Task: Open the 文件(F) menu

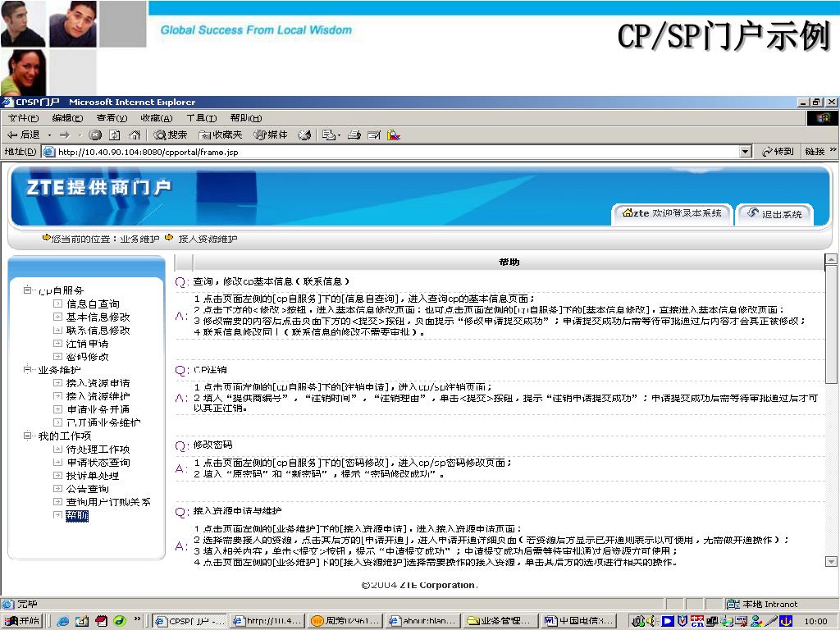Action: [x=24, y=118]
